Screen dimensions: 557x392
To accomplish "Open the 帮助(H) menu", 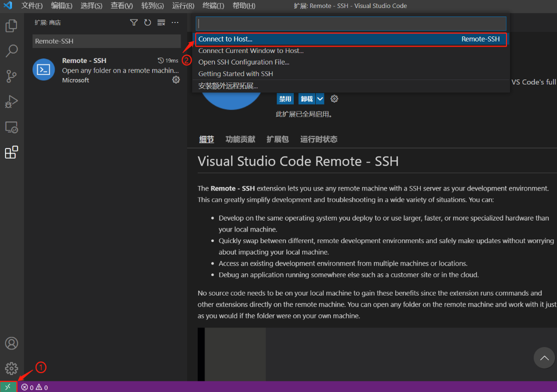I will pos(244,5).
